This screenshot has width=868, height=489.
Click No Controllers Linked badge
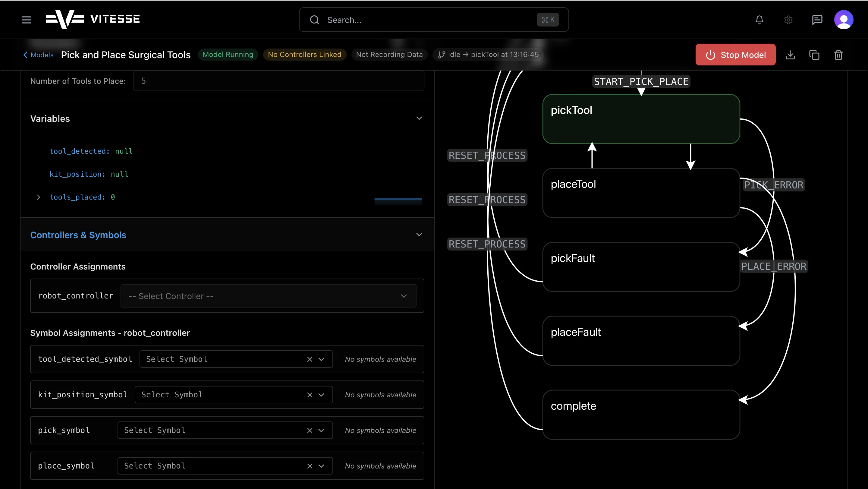tap(304, 55)
